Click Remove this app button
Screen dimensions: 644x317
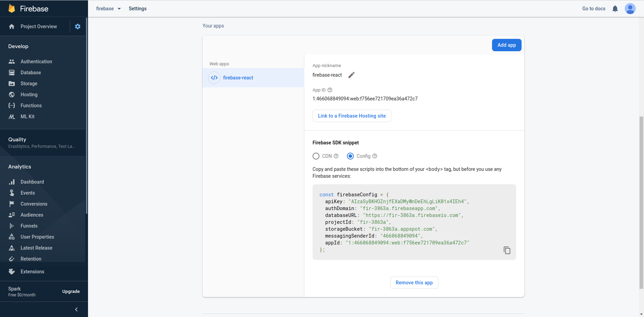tap(414, 283)
